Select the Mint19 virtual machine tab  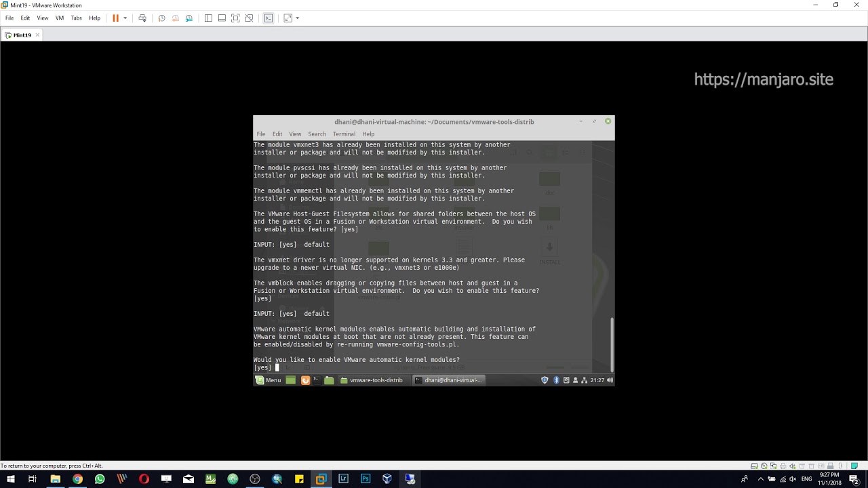click(22, 35)
